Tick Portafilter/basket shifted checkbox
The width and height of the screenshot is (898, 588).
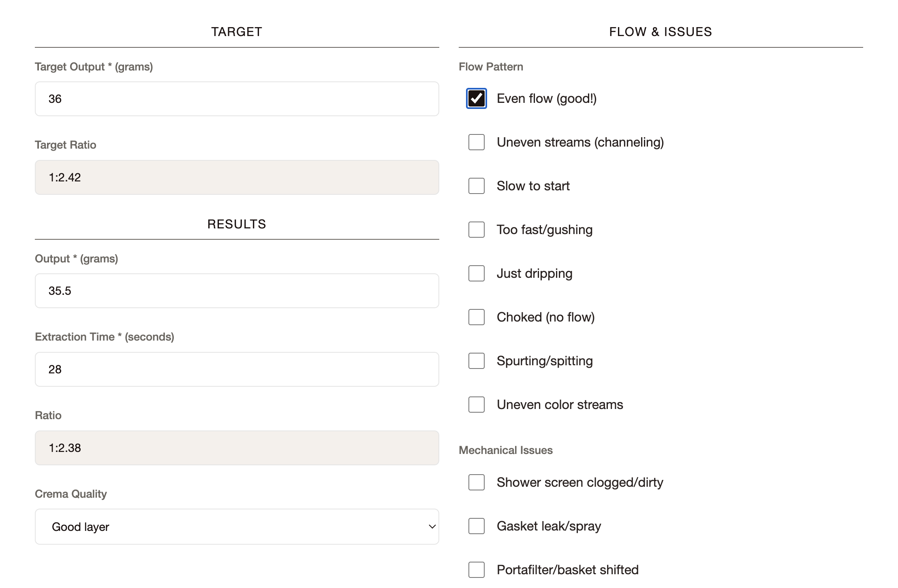point(476,570)
